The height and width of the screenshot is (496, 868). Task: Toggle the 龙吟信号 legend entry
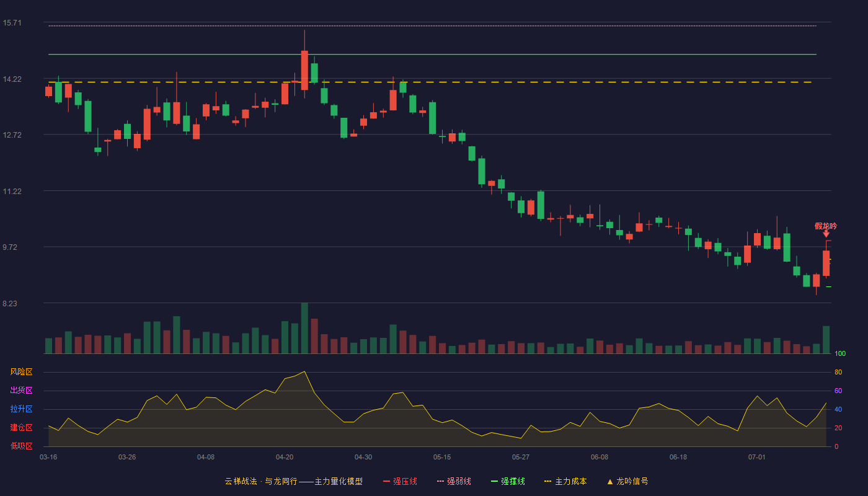click(627, 481)
